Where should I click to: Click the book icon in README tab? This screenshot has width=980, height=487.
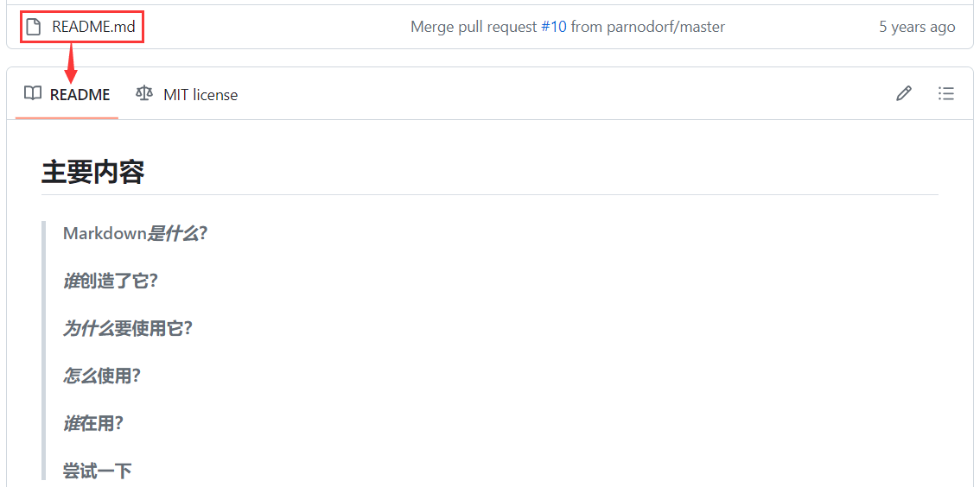pos(33,94)
